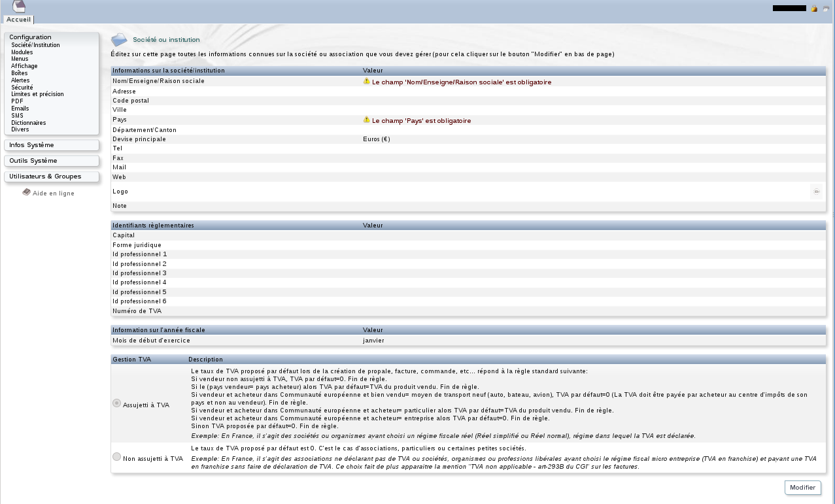Viewport: 835px width, 504px height.
Task: Open Modules in the Configuration menu
Action: pos(22,52)
